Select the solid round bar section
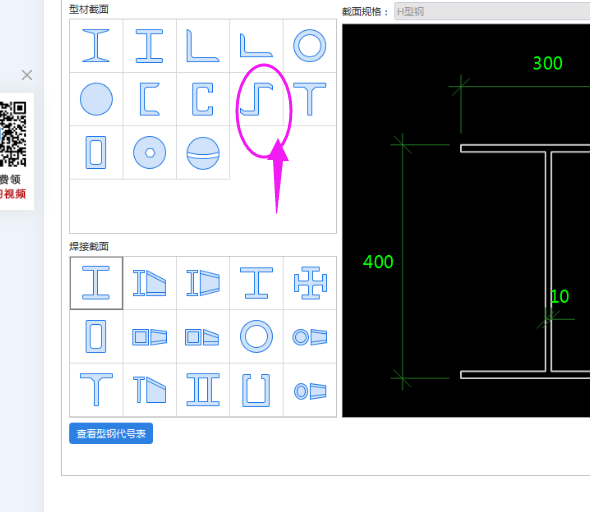This screenshot has width=590, height=512. (x=96, y=99)
